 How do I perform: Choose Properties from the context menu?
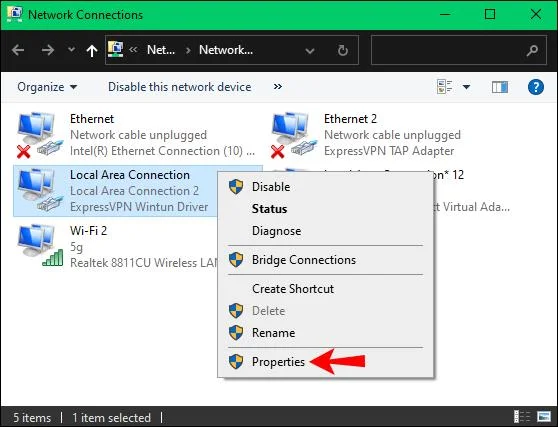tap(278, 362)
